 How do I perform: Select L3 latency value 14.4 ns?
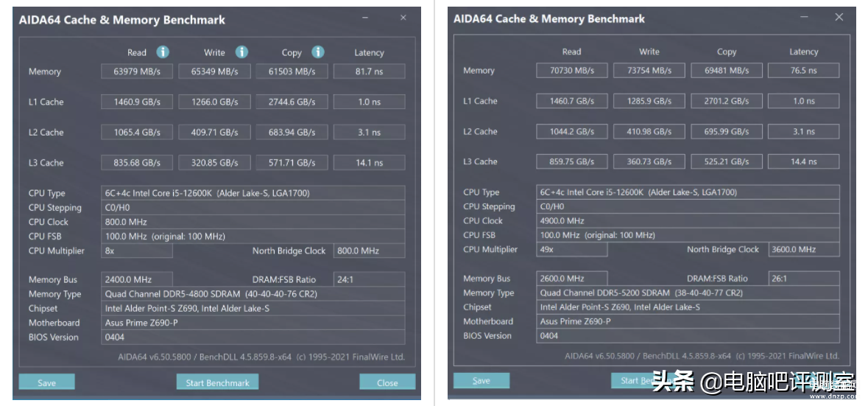point(804,161)
